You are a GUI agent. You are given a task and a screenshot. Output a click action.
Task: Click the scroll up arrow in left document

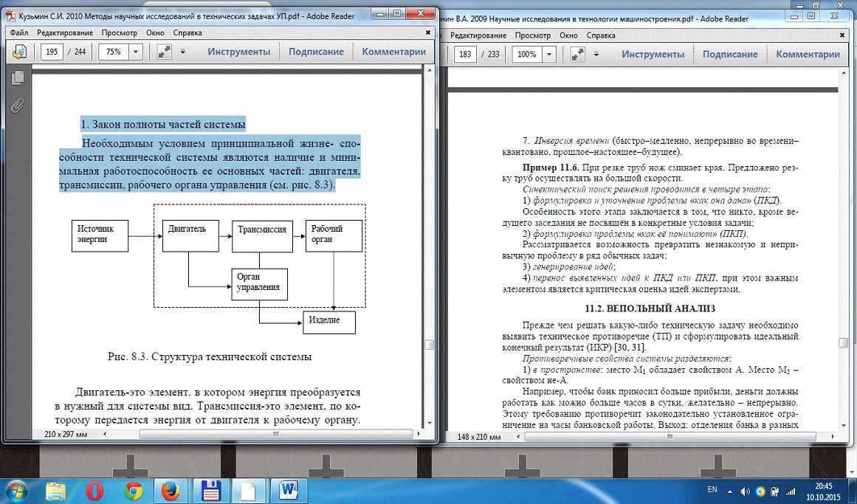[x=430, y=71]
